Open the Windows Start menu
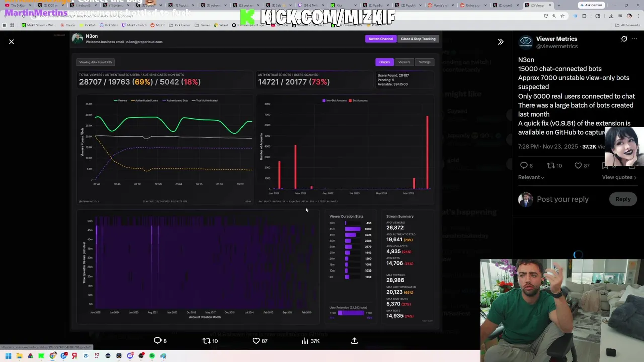This screenshot has width=644, height=362. (8, 356)
